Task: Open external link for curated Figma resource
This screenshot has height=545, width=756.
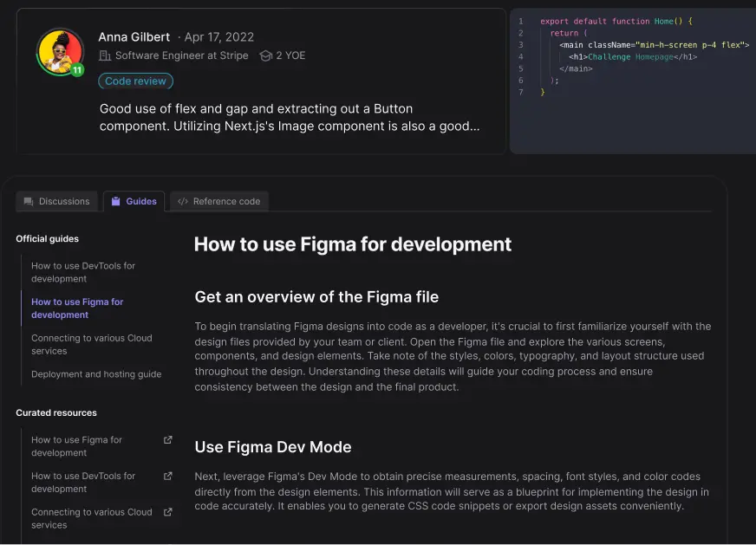Action: 166,440
